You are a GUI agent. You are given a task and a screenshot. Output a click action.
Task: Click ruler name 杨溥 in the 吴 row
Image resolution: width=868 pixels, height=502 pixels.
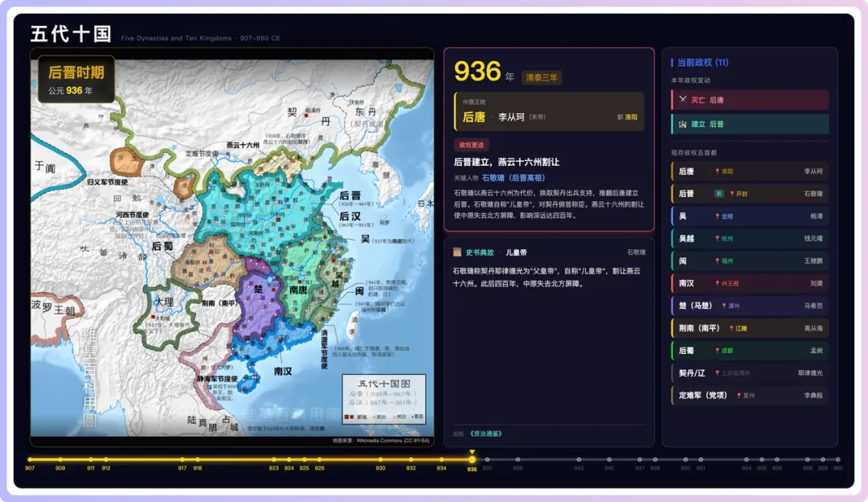(x=817, y=216)
